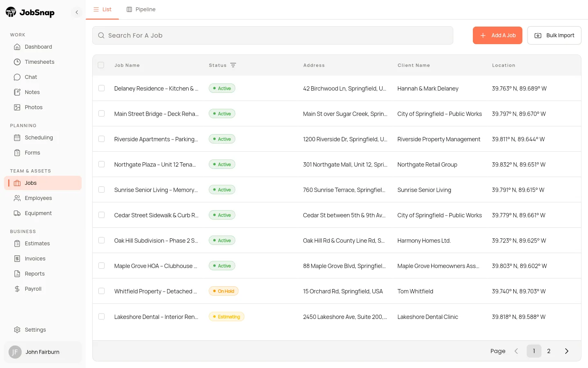Image resolution: width=588 pixels, height=368 pixels.
Task: Open the Chat section
Action: click(x=43, y=77)
